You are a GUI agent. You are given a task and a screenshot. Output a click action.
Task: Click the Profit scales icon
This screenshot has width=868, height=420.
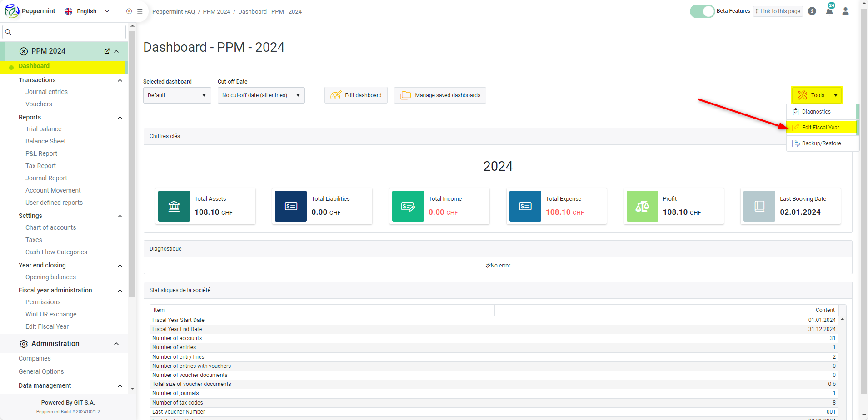click(x=642, y=206)
